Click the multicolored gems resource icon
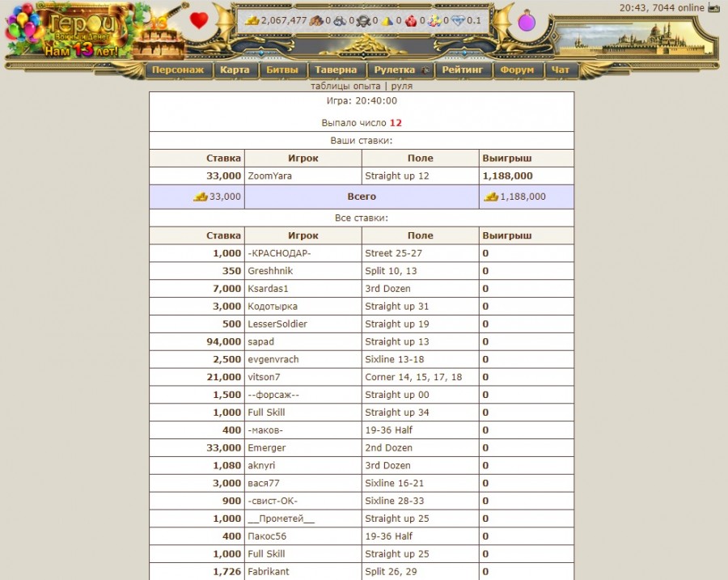Viewport: 728px width, 580px height. point(434,20)
